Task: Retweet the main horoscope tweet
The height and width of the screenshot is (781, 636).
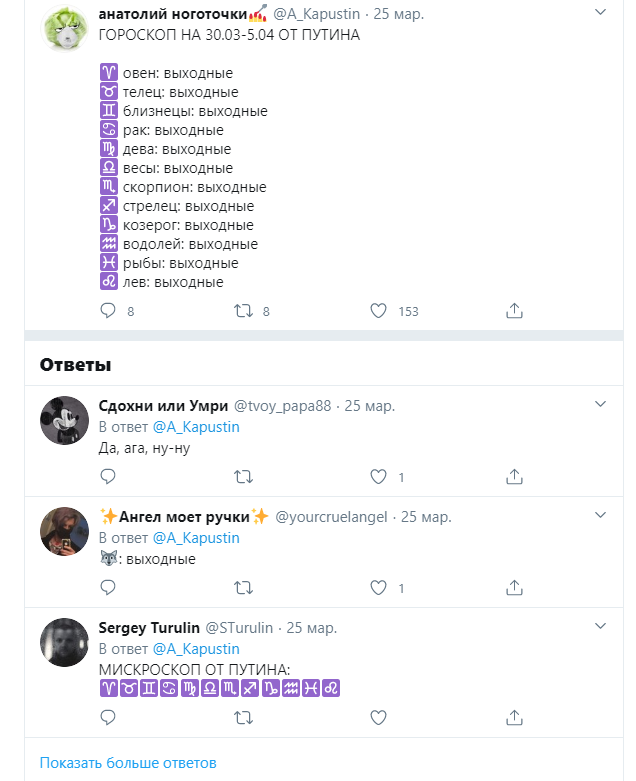Action: click(x=244, y=311)
